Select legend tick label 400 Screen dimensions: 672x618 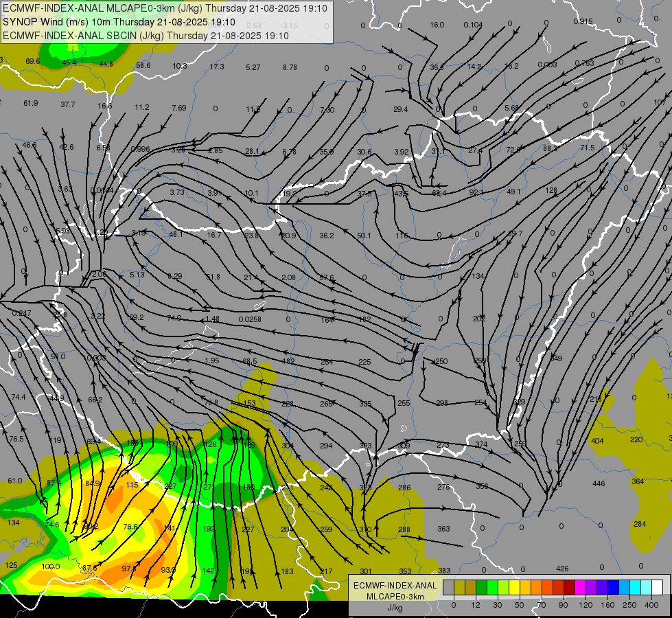click(x=651, y=605)
